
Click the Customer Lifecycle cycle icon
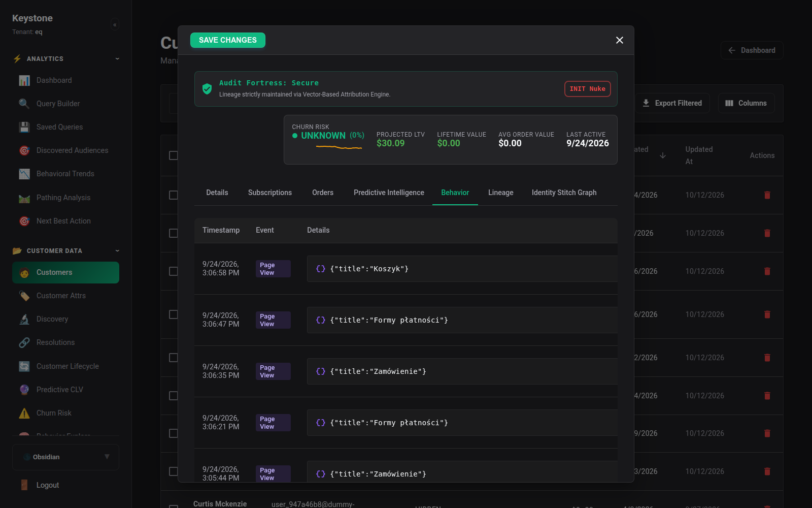pos(24,366)
